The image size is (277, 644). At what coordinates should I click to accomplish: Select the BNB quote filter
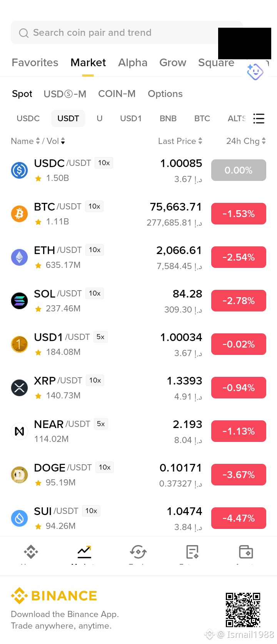click(168, 119)
